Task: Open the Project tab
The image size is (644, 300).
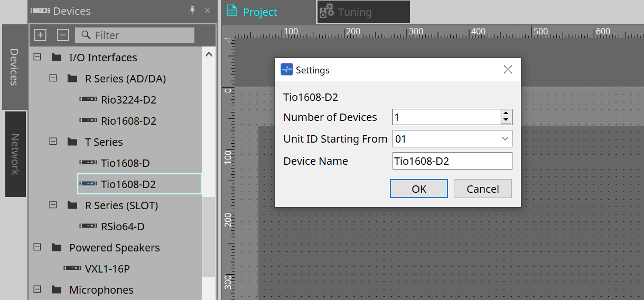Action: pyautogui.click(x=268, y=12)
